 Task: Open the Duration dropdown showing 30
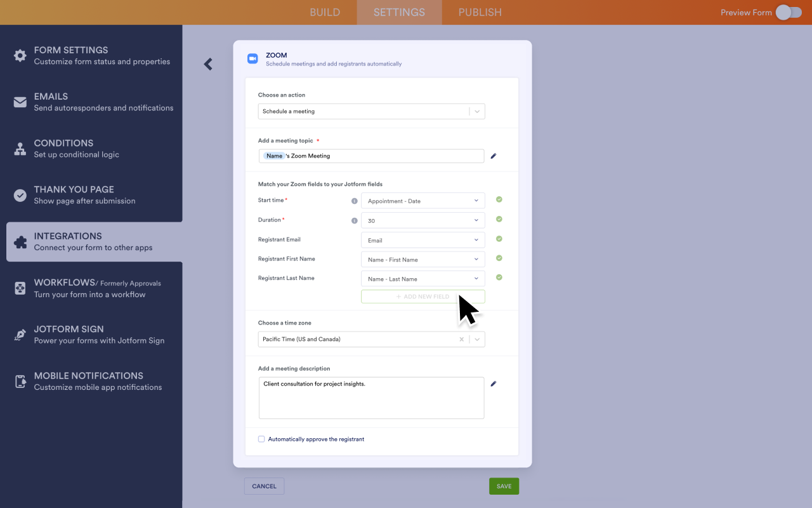tap(422, 220)
